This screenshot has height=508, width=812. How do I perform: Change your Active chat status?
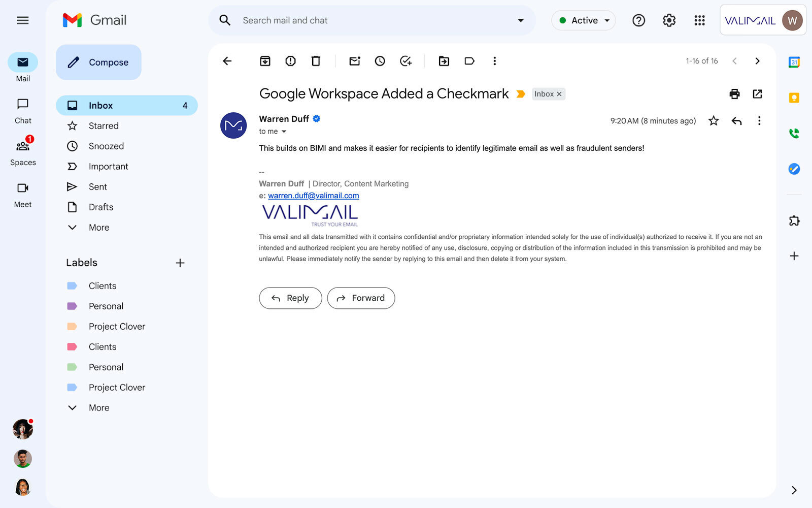pyautogui.click(x=583, y=20)
